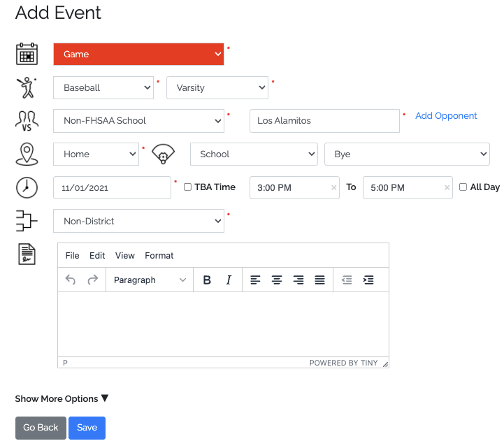
Task: Align text left in editor
Action: pos(255,280)
